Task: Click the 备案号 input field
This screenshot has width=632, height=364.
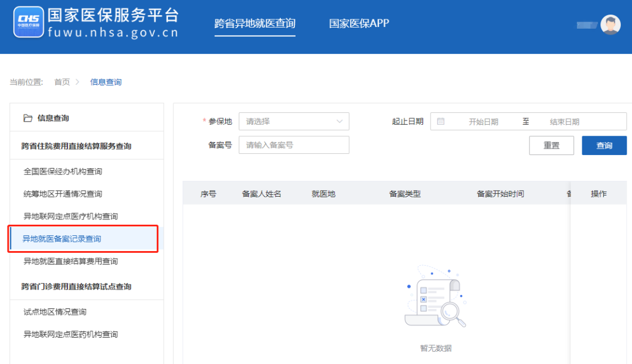Action: (x=294, y=145)
